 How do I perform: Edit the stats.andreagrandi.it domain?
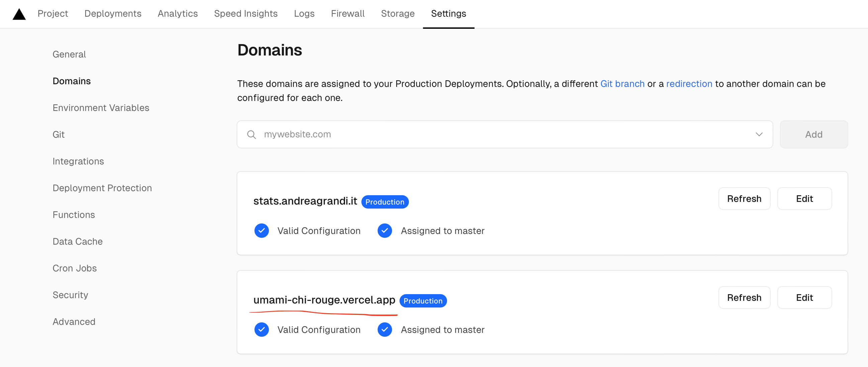(x=804, y=199)
